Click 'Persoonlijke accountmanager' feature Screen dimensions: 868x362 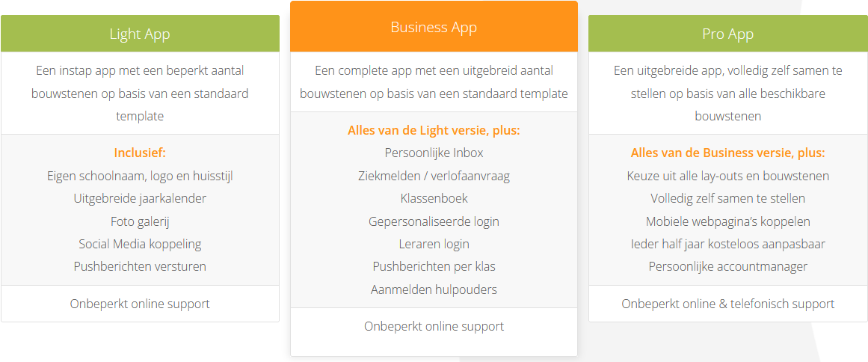pos(727,266)
